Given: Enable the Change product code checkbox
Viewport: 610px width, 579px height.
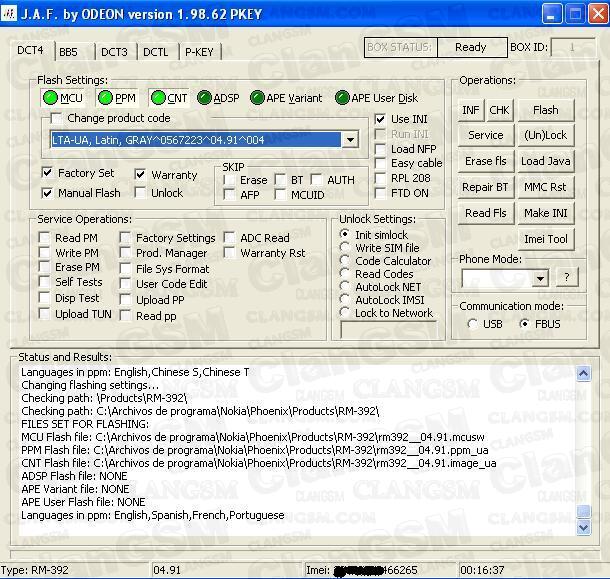Looking at the screenshot, I should coord(57,118).
